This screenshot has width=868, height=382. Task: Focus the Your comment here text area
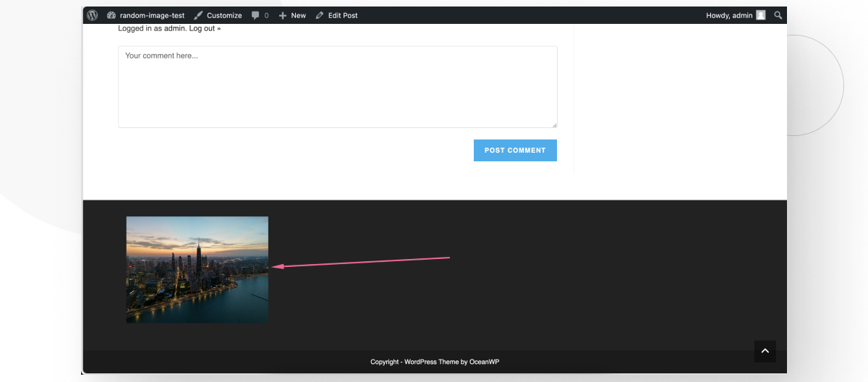(x=338, y=87)
